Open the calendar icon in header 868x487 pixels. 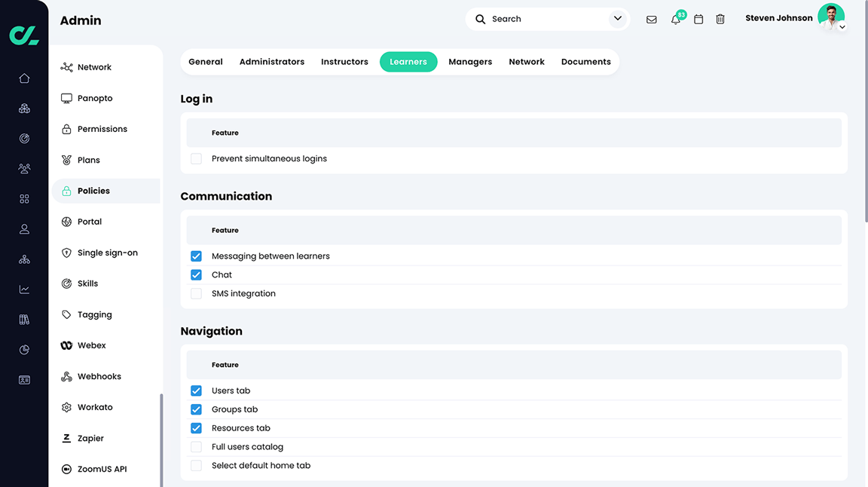[x=698, y=20]
